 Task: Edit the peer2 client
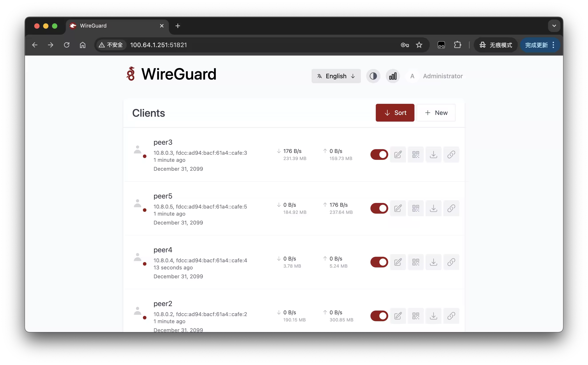(398, 316)
